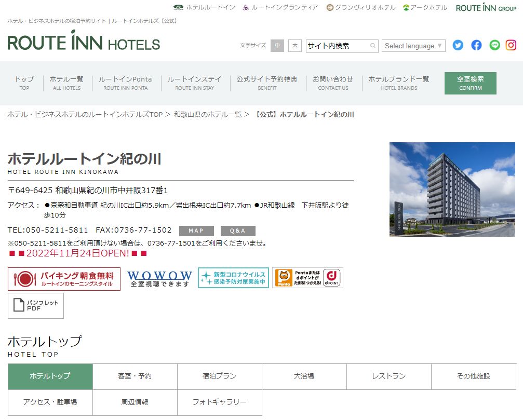The image size is (523, 420).
Task: Open アークホテル brand link
Action: coord(425,7)
